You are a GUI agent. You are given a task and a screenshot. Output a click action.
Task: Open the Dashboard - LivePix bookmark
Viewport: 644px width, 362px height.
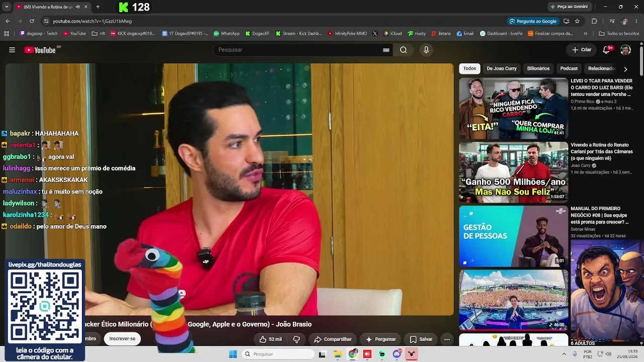pyautogui.click(x=501, y=34)
